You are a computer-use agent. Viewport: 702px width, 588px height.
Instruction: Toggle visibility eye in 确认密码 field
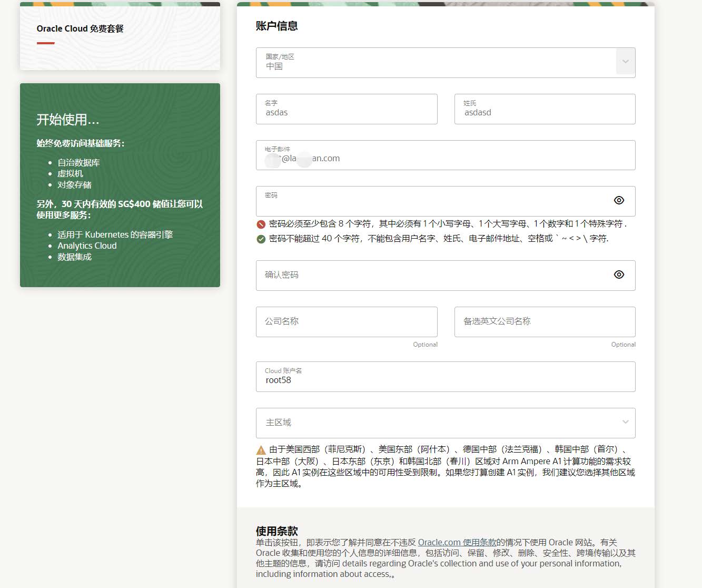[x=619, y=275]
